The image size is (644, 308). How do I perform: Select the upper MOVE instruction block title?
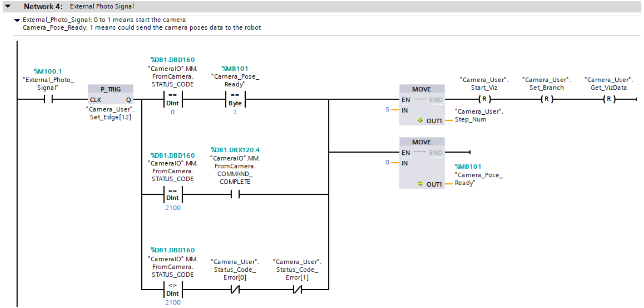421,89
